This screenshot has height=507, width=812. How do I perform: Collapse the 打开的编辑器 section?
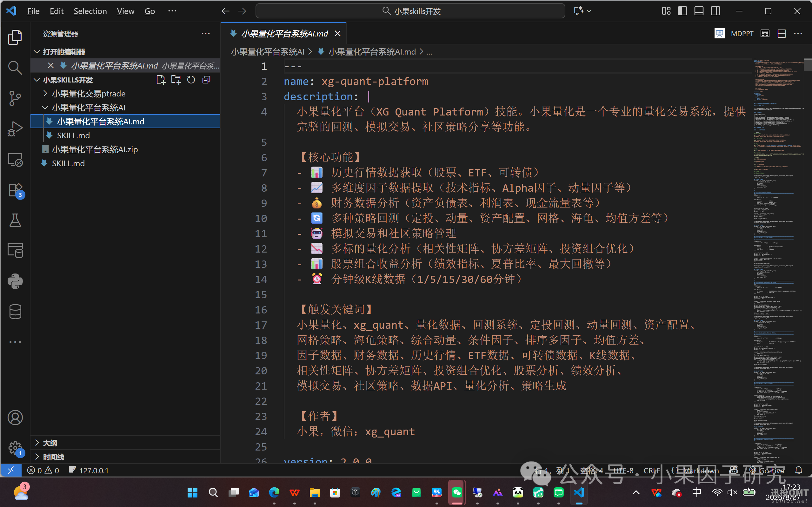[37, 52]
